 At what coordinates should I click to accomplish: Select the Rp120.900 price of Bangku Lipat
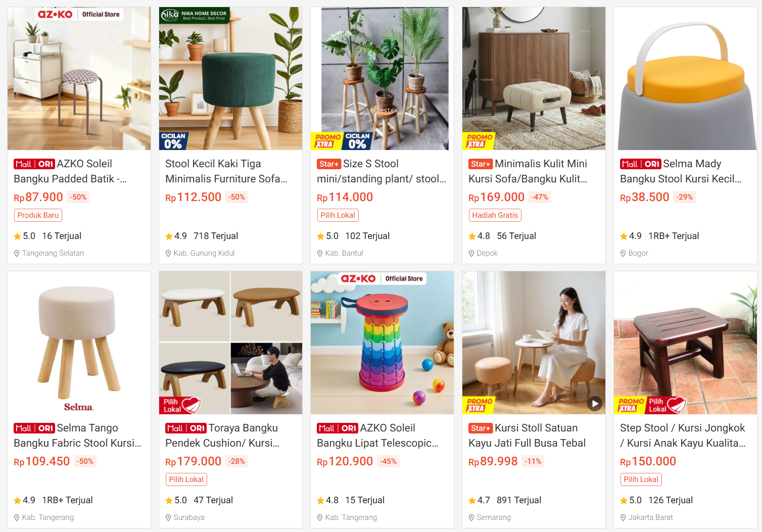tap(345, 461)
